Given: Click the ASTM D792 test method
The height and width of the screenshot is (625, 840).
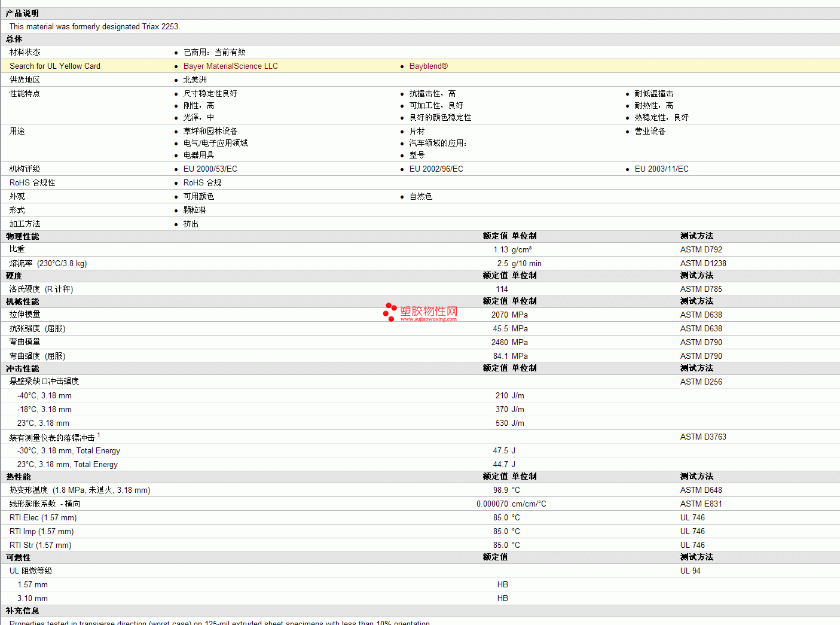Looking at the screenshot, I should pyautogui.click(x=701, y=249).
